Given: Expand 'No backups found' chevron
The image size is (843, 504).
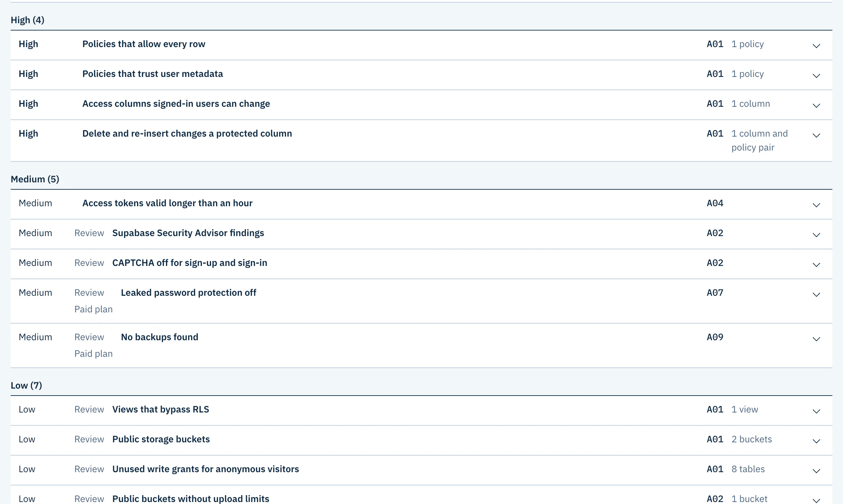Looking at the screenshot, I should (816, 339).
